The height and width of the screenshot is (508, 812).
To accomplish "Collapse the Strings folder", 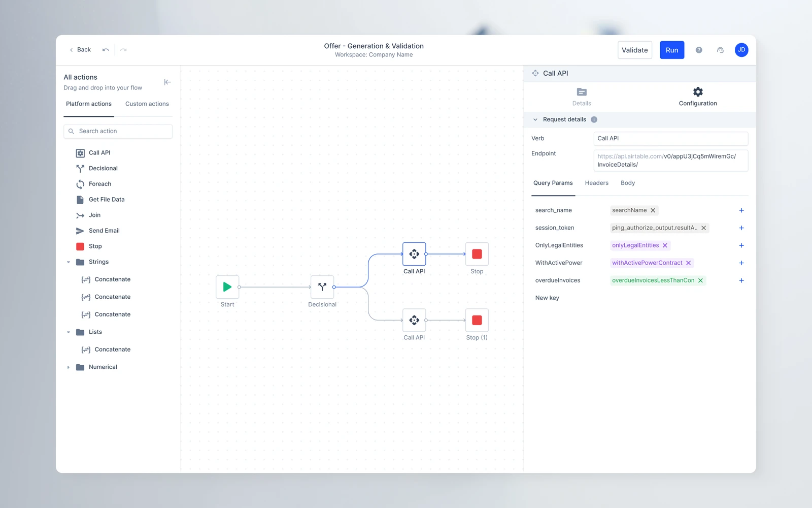I will (69, 262).
